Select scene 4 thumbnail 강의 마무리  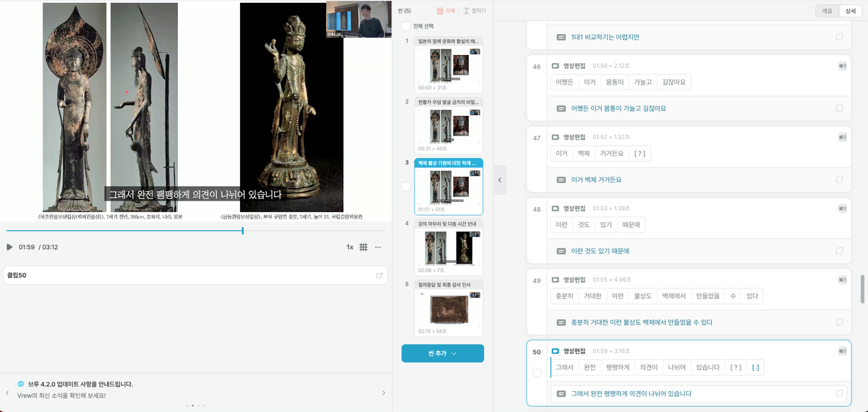point(448,248)
